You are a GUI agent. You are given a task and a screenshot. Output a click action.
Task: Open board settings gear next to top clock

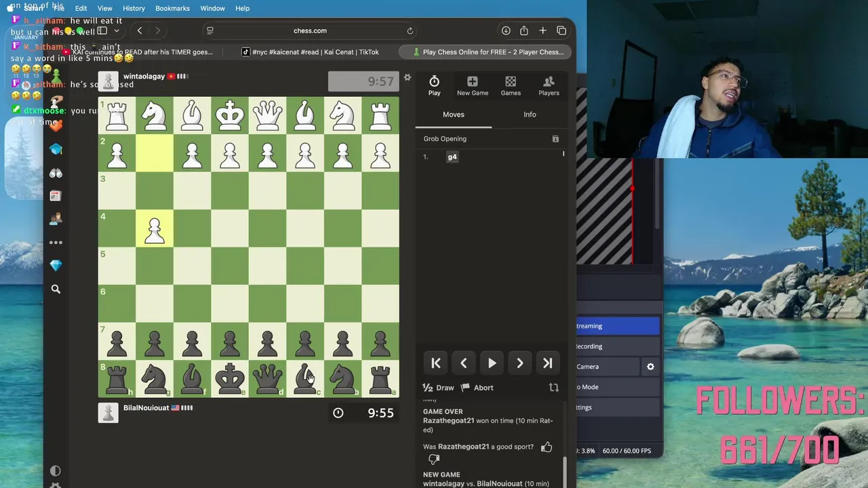408,77
